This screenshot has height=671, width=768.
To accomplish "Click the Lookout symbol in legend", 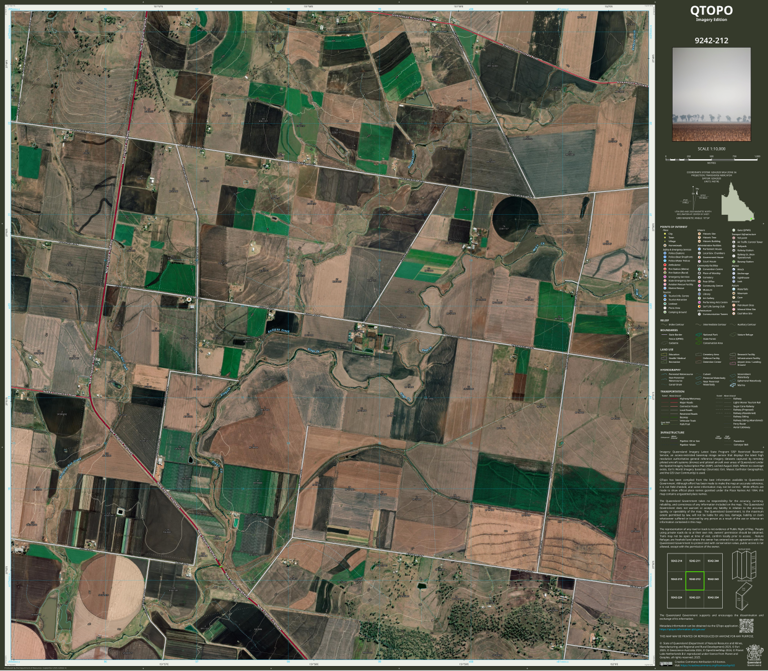I will coord(665,304).
